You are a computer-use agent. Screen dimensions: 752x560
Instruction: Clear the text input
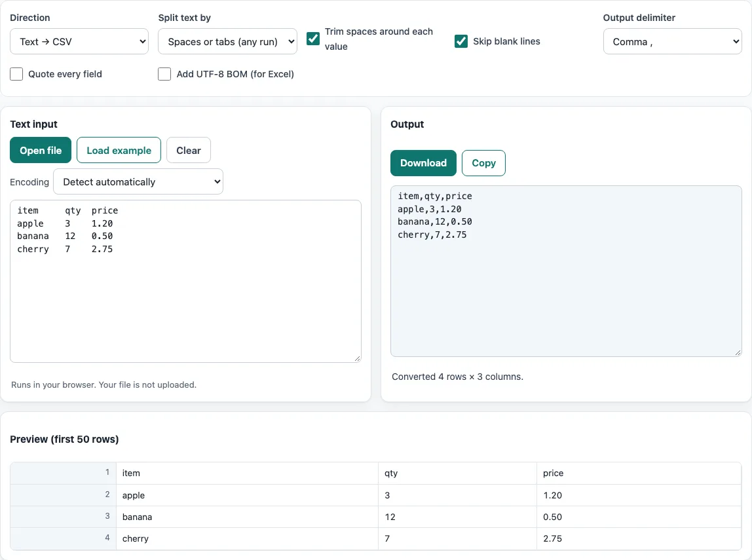[189, 150]
